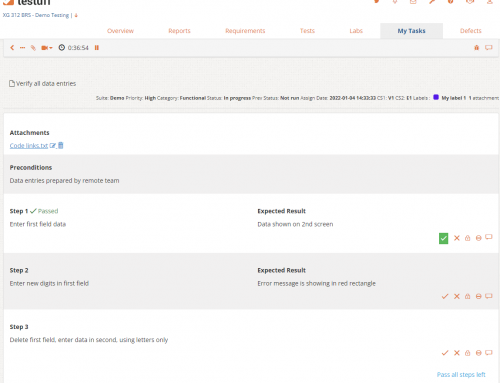Report a defect with the bug icon
This screenshot has height=383, width=500.
point(477,48)
